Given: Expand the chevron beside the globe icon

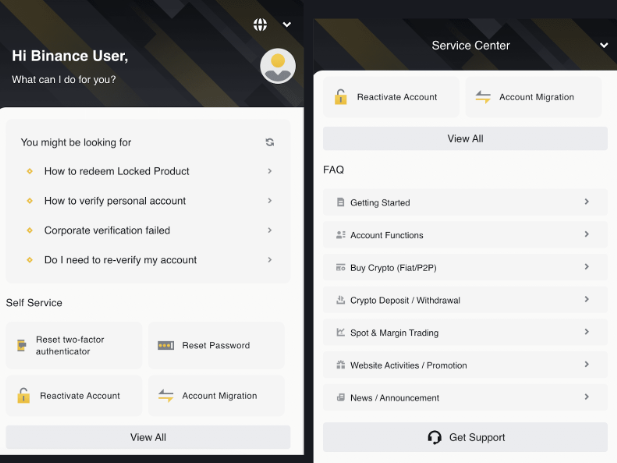Looking at the screenshot, I should pos(287,24).
